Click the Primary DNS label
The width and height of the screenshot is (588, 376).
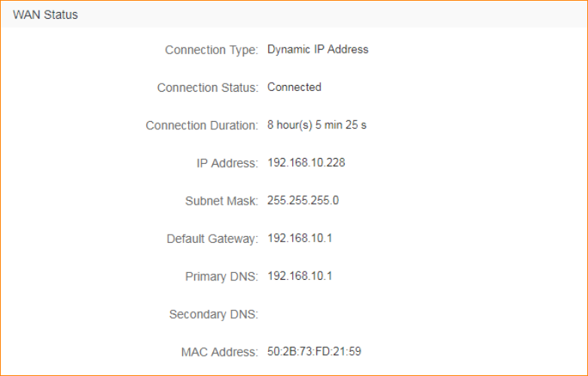(221, 276)
